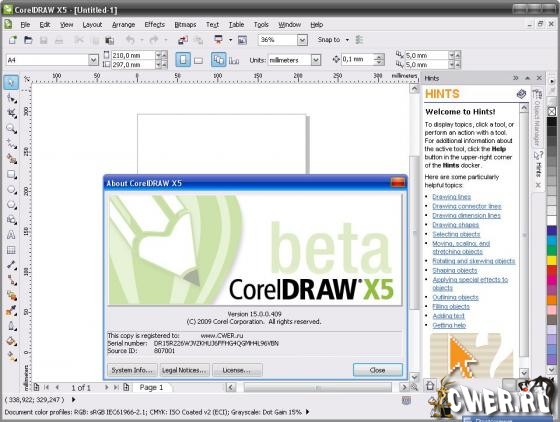Screen dimensions: 560x422
Task: Click the Legal Notices button
Action: point(184,370)
